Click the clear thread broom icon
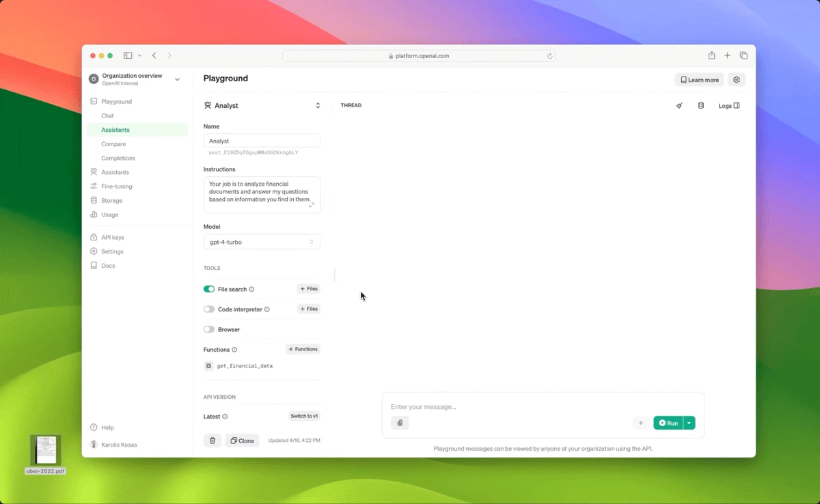The height and width of the screenshot is (504, 820). (x=679, y=106)
